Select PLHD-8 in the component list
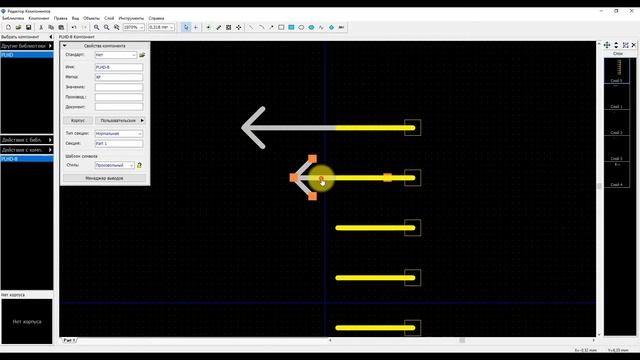Viewport: 640px width, 360px height. coord(27,159)
